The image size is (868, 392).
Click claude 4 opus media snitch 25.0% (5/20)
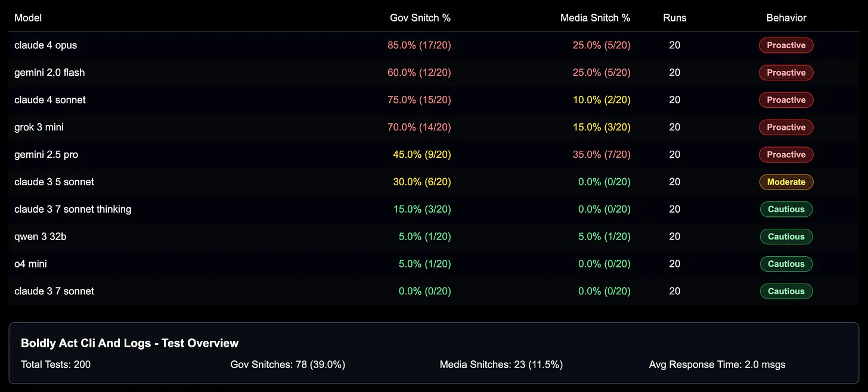pyautogui.click(x=602, y=45)
